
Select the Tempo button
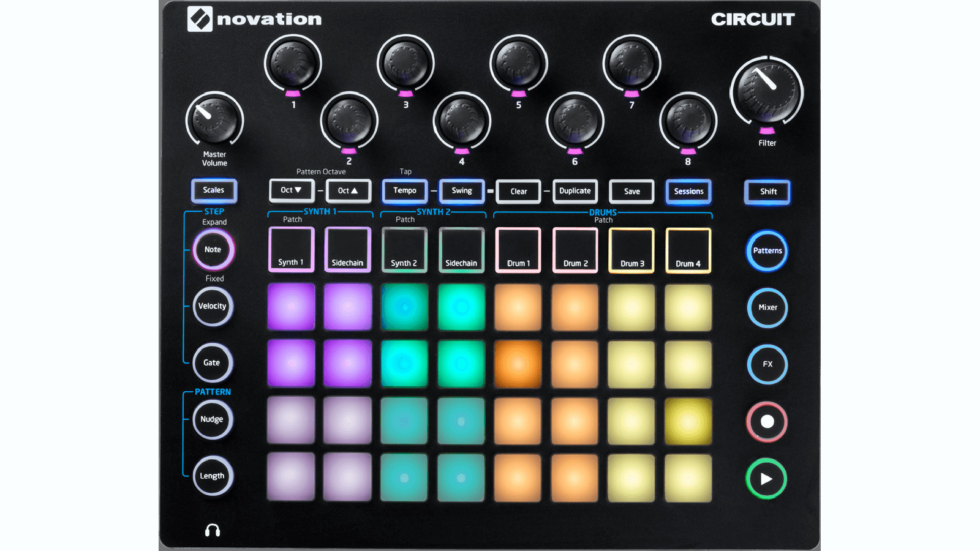pyautogui.click(x=405, y=190)
